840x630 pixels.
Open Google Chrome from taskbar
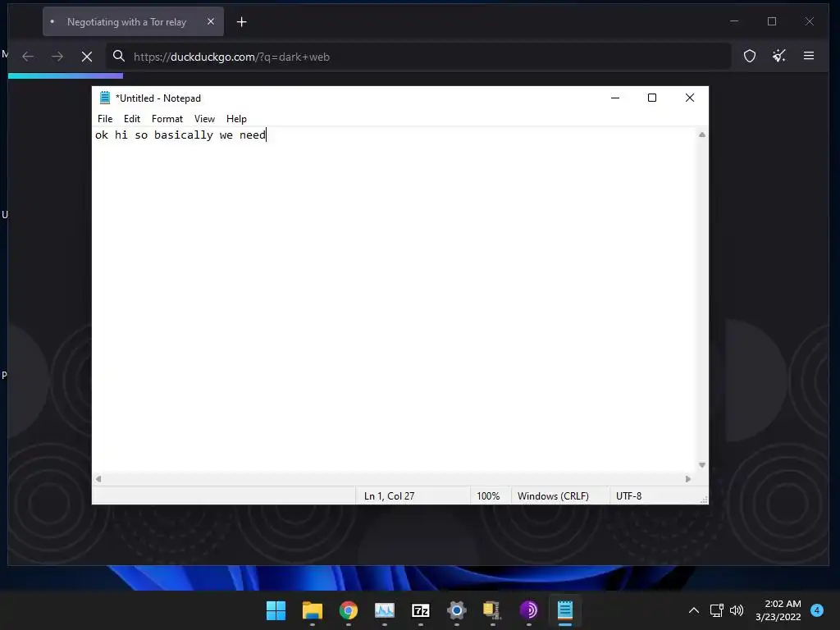click(348, 610)
